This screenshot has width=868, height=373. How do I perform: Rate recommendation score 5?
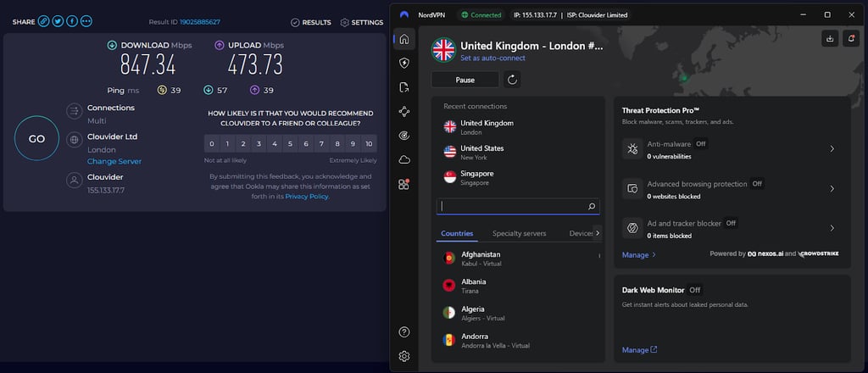click(291, 144)
